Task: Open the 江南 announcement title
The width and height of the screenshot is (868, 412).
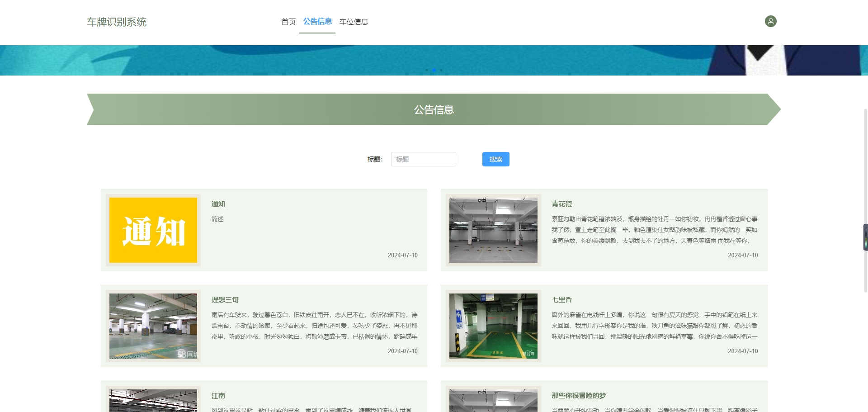Action: coord(218,396)
